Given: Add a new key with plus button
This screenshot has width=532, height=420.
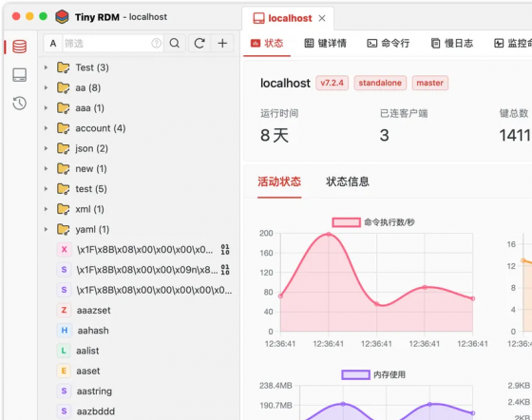Looking at the screenshot, I should coord(222,43).
